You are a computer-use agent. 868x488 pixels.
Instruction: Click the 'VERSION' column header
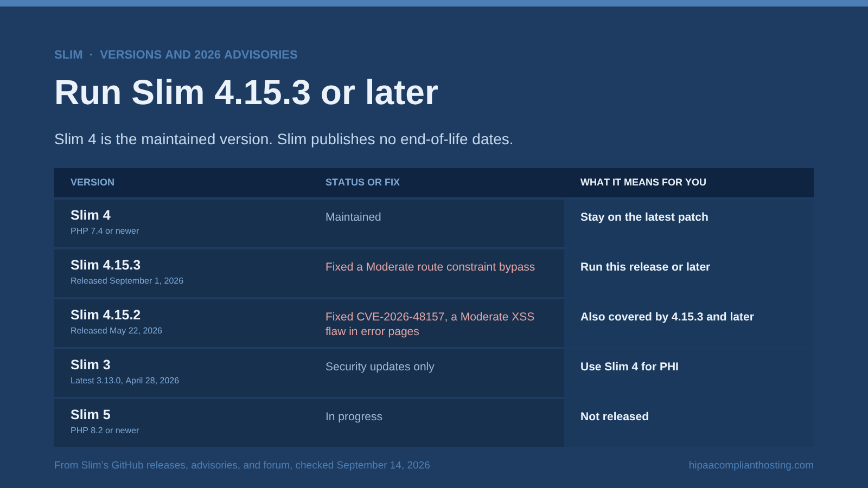(x=92, y=182)
